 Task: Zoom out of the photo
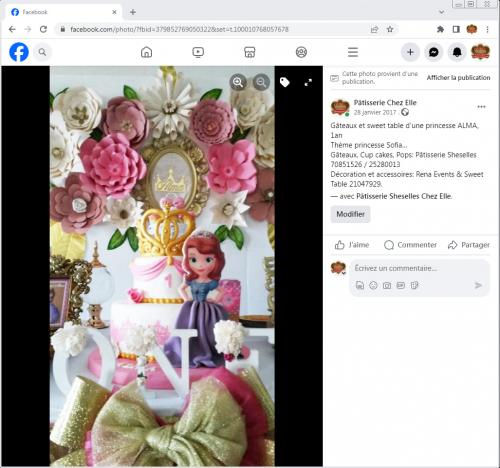(x=261, y=82)
